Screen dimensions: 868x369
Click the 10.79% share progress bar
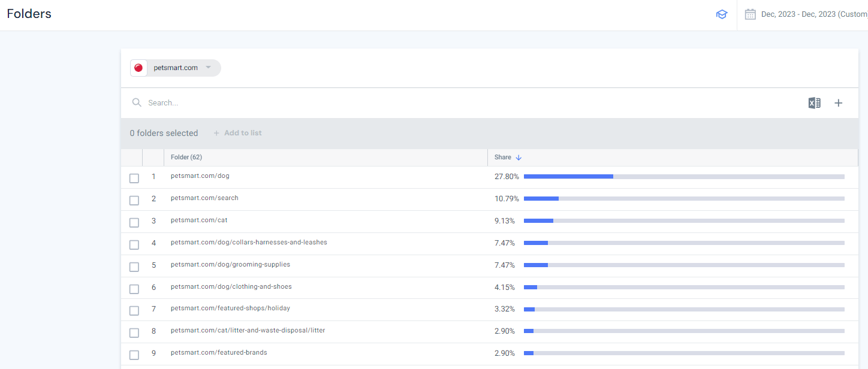684,198
